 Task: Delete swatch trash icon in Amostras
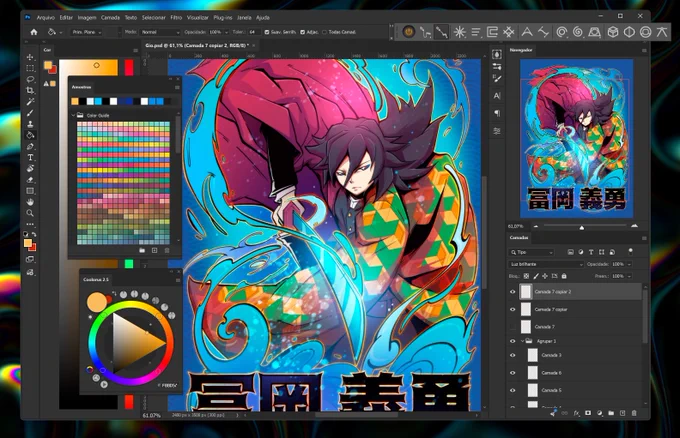click(x=167, y=250)
